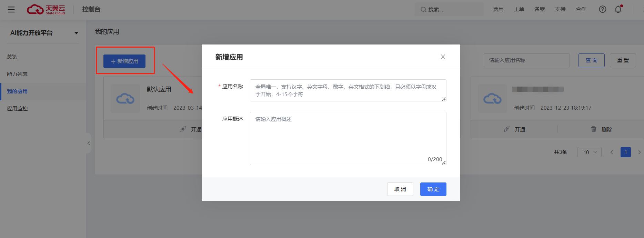Viewport: 644px width, 238px height.
Task: Click 开通 in the 2023-12-23 card
Action: click(520, 129)
